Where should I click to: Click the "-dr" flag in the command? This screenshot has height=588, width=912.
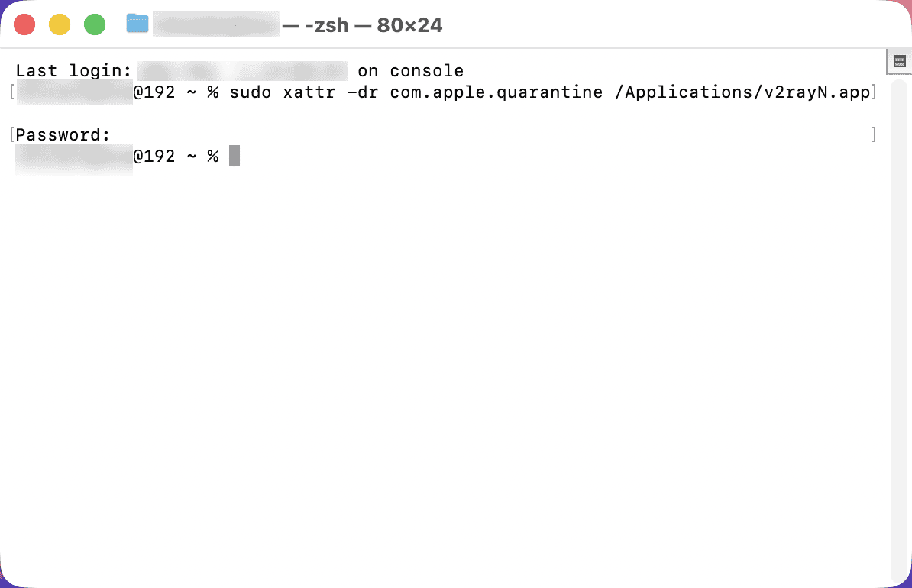357,92
